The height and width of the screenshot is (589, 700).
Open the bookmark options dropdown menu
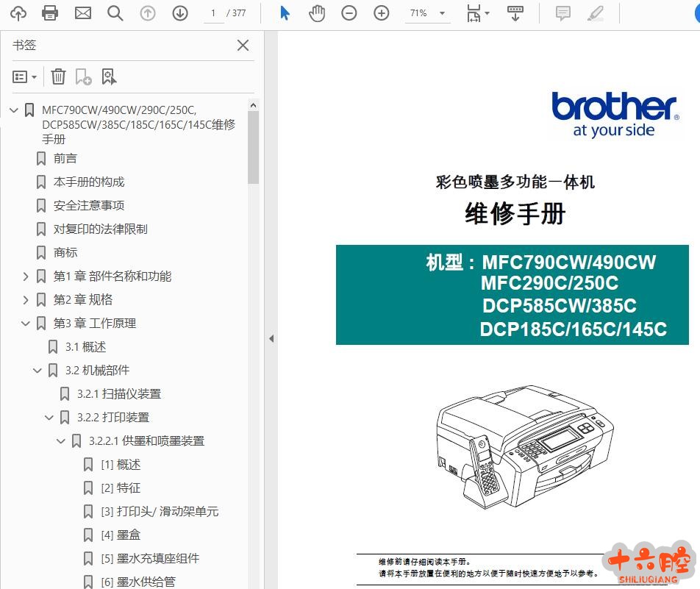click(25, 76)
